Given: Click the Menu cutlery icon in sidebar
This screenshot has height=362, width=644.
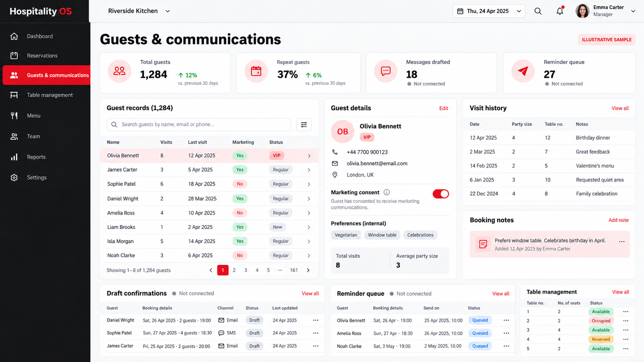Looking at the screenshot, I should pyautogui.click(x=14, y=115).
